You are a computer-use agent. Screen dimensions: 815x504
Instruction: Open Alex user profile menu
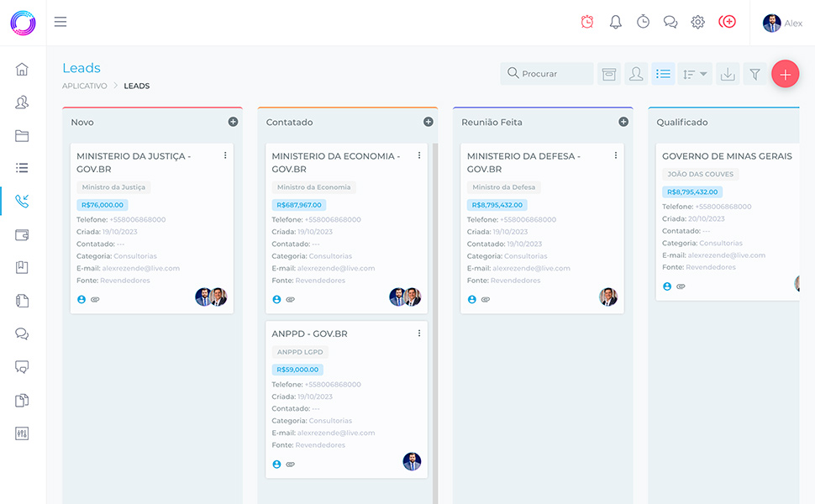[x=782, y=23]
